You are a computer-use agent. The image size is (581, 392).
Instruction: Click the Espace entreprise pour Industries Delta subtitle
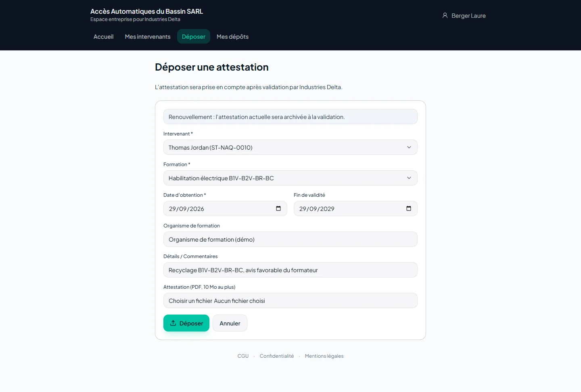(x=135, y=19)
